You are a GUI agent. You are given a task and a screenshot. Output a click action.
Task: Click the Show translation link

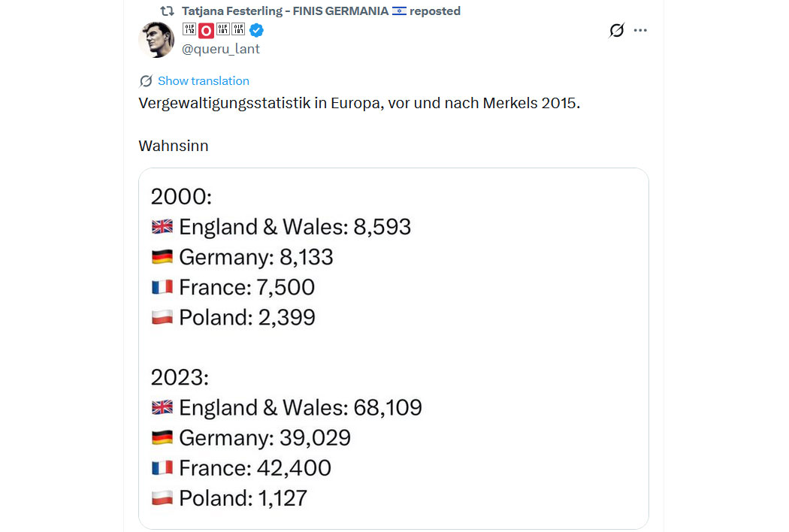[x=203, y=81]
